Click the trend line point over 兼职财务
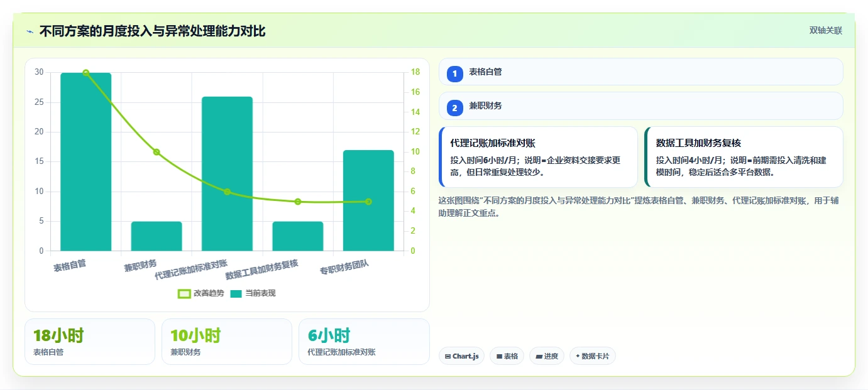 click(157, 152)
